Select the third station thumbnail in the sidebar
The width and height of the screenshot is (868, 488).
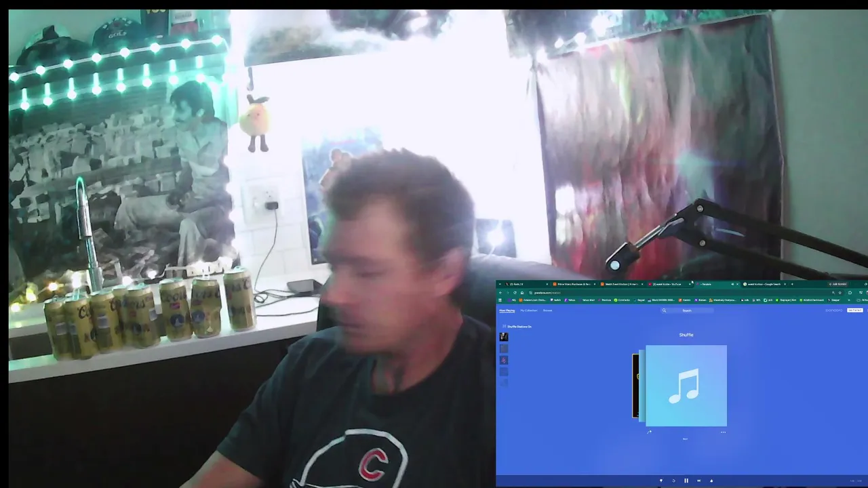click(x=503, y=360)
